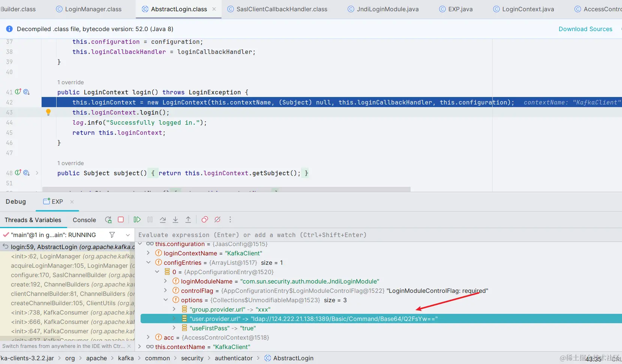Click Download Sources link
622x364 pixels.
click(x=585, y=29)
